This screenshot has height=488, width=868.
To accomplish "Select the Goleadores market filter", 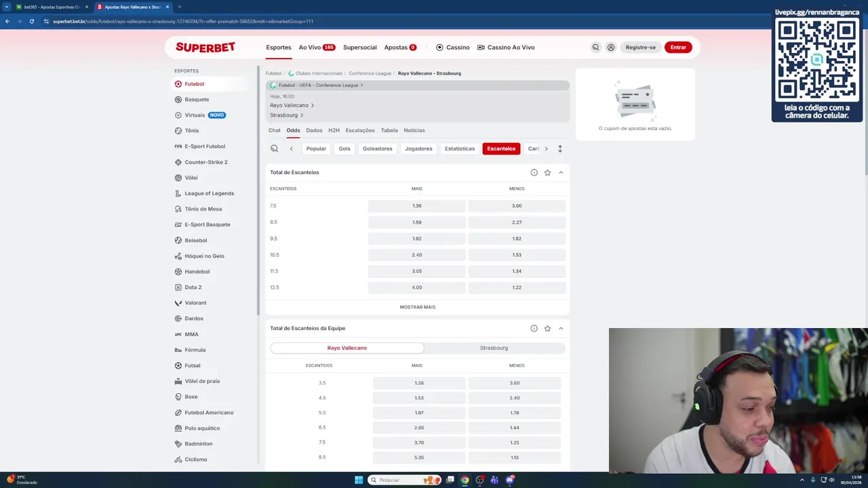I will (x=378, y=148).
